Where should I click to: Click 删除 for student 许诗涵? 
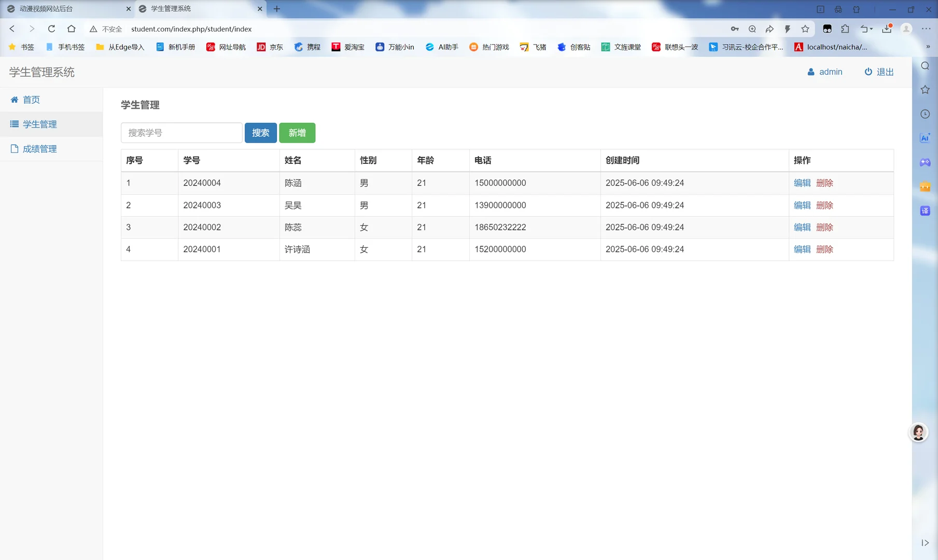point(825,249)
